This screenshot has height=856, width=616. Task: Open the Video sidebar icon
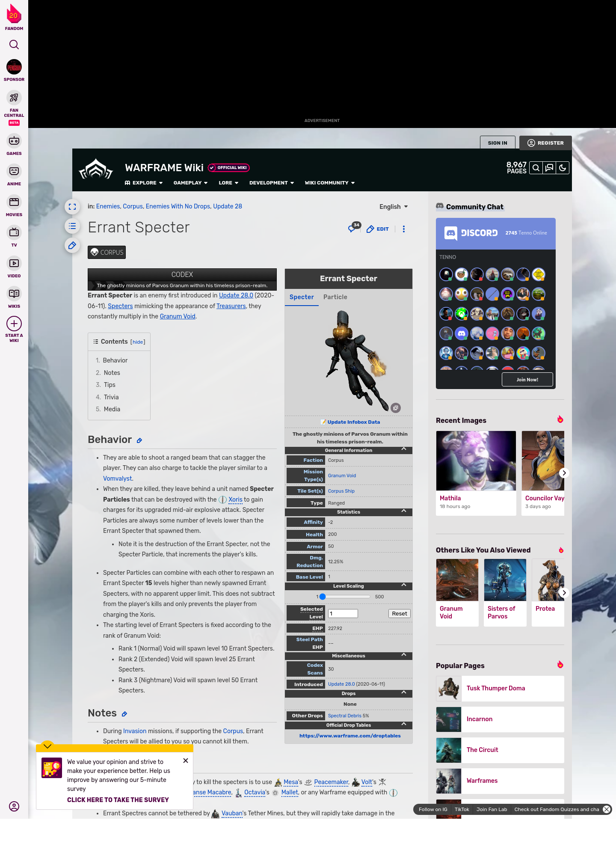[x=14, y=263]
